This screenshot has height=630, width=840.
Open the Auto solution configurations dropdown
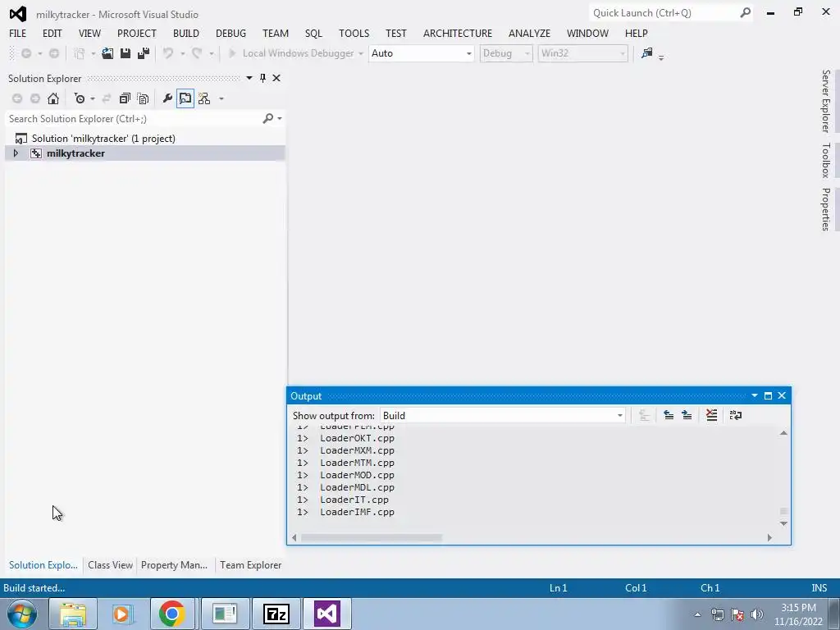468,53
